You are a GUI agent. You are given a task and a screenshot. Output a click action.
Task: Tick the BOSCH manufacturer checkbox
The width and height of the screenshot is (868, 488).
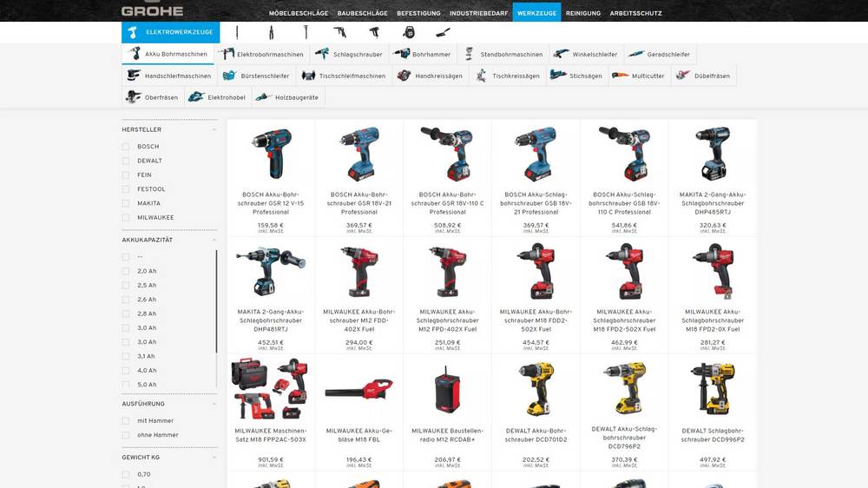click(x=126, y=147)
